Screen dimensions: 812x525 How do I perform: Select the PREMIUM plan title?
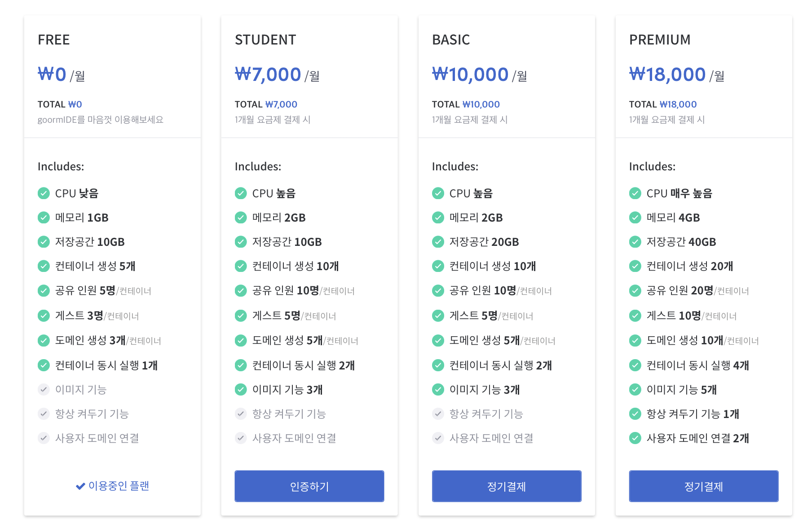tap(660, 40)
